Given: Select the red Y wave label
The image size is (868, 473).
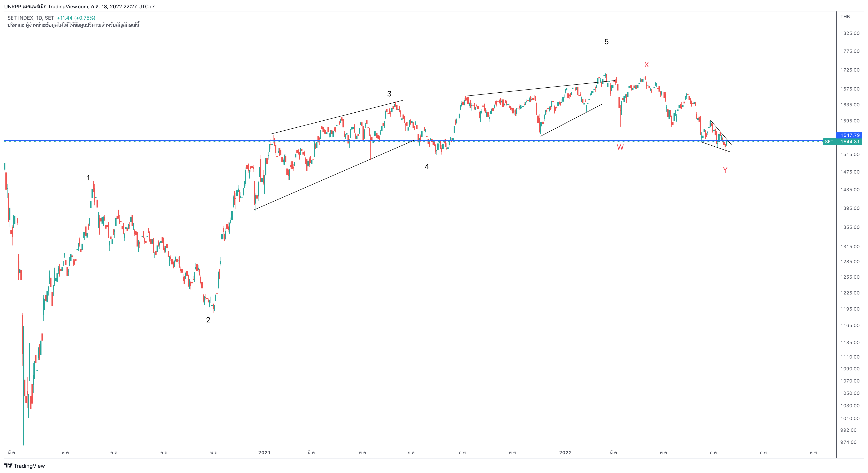Looking at the screenshot, I should point(725,170).
